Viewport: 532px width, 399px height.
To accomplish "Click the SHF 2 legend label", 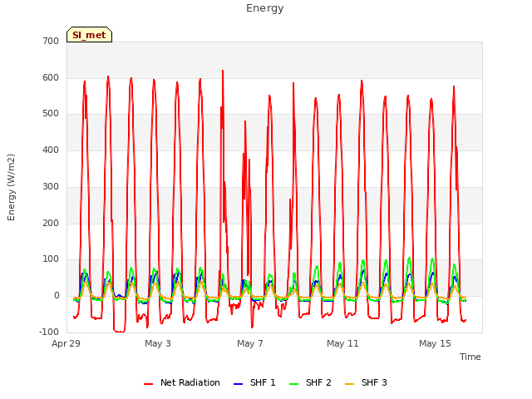I will tap(318, 382).
